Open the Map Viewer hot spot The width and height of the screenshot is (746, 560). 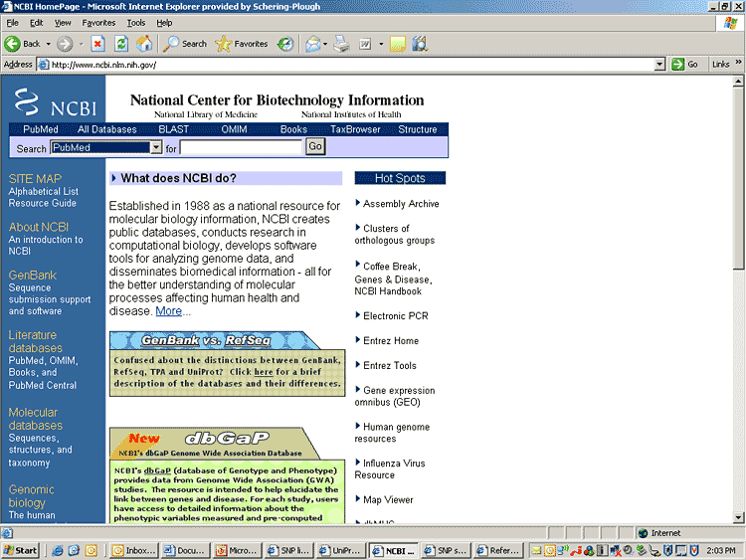(x=388, y=499)
